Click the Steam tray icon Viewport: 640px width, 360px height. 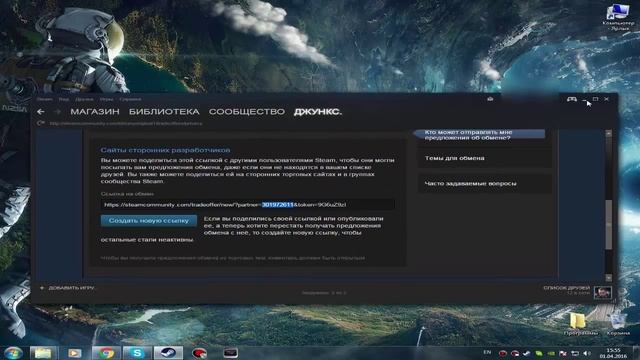coord(527,353)
